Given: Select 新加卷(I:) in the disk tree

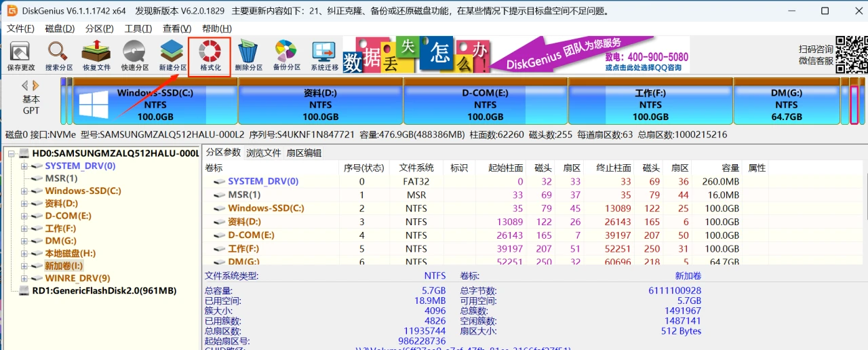Looking at the screenshot, I should click(64, 266).
